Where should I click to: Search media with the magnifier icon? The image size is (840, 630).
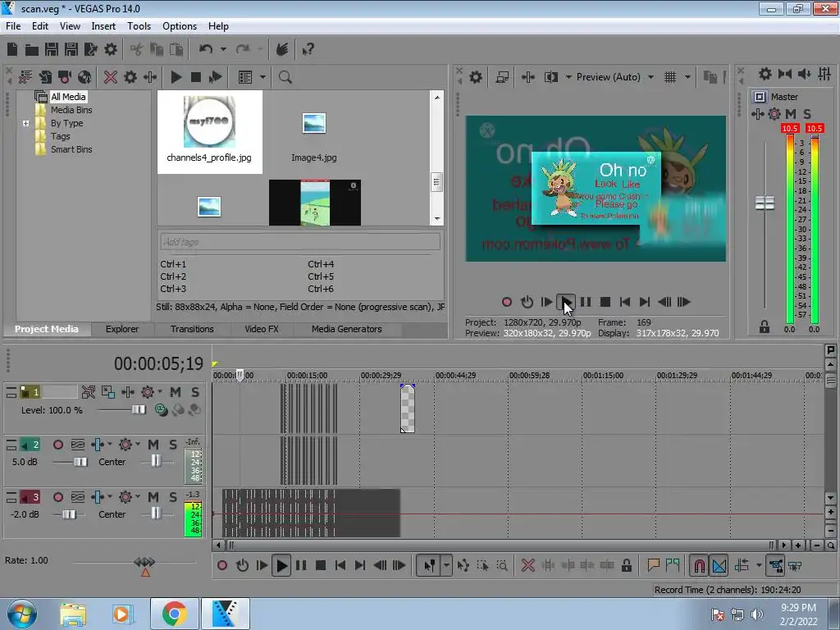click(285, 77)
